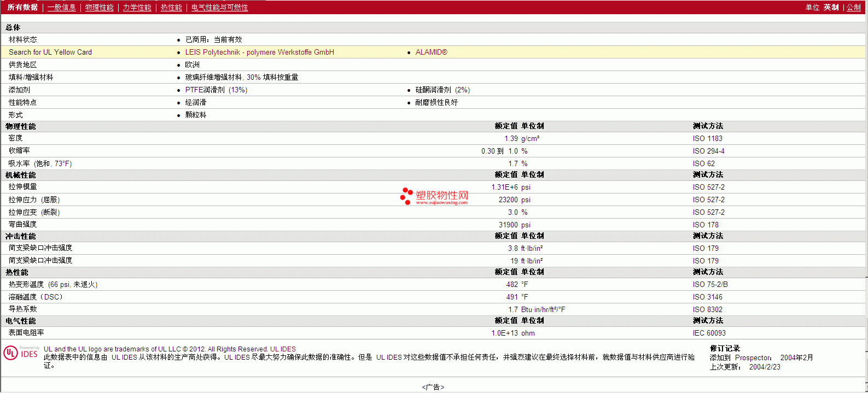Click the ISO 62 test method
868x393 pixels.
coord(703,163)
